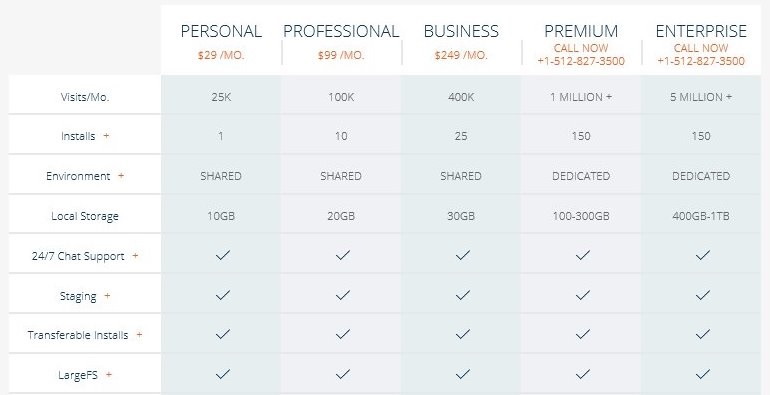This screenshot has width=770, height=395.
Task: Choose the BUSINESS plan column header
Action: 461,31
